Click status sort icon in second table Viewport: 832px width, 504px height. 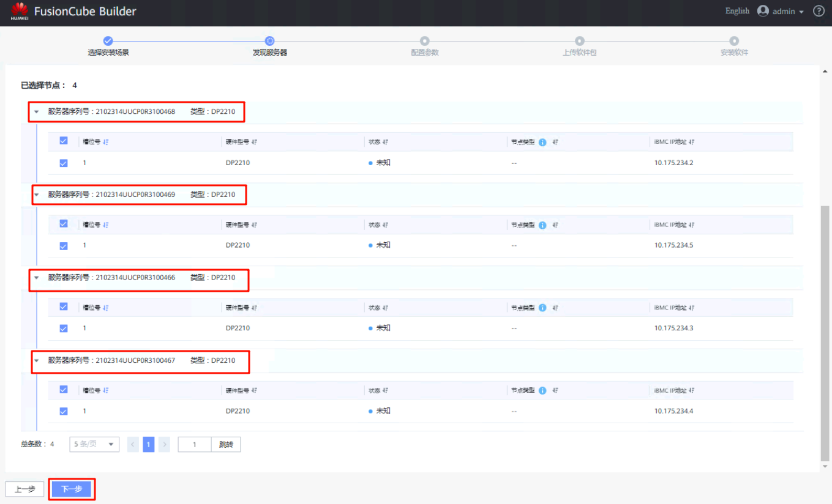click(x=385, y=225)
